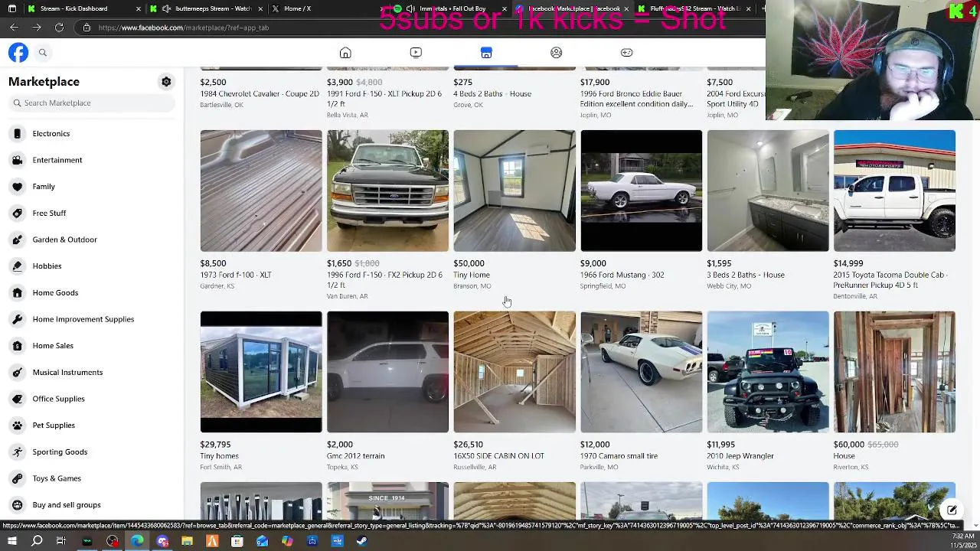Click the 1996 Ford Bronco Eddie Bauer title
980x551 pixels.
pyautogui.click(x=636, y=99)
